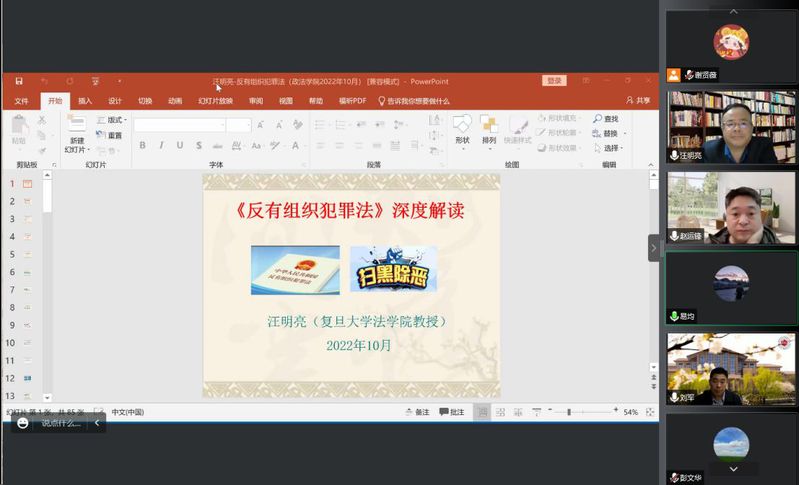Open Notes (备注) pane from status bar
The width and height of the screenshot is (799, 485).
[417, 412]
